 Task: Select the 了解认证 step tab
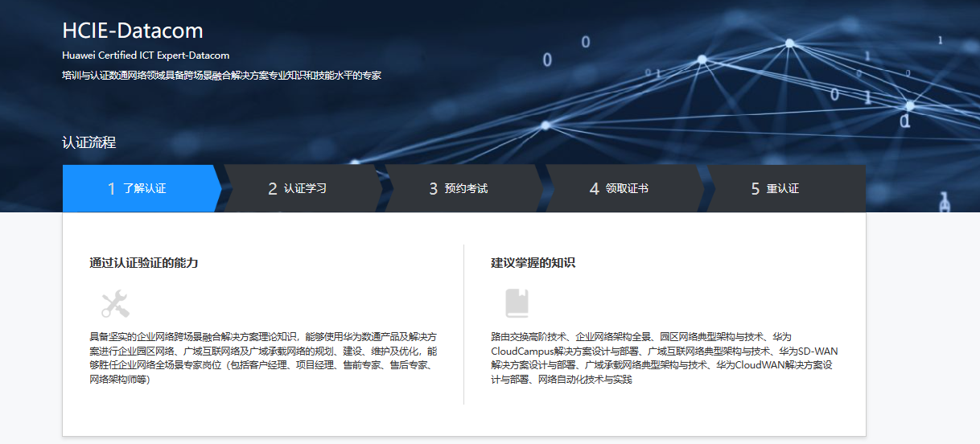(x=142, y=189)
